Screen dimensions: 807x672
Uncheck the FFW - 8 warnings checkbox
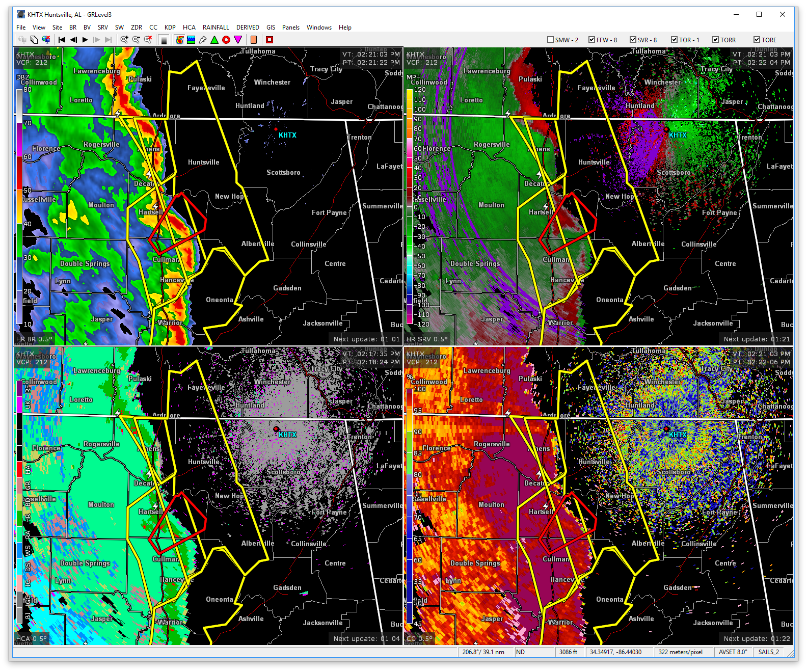pos(591,40)
